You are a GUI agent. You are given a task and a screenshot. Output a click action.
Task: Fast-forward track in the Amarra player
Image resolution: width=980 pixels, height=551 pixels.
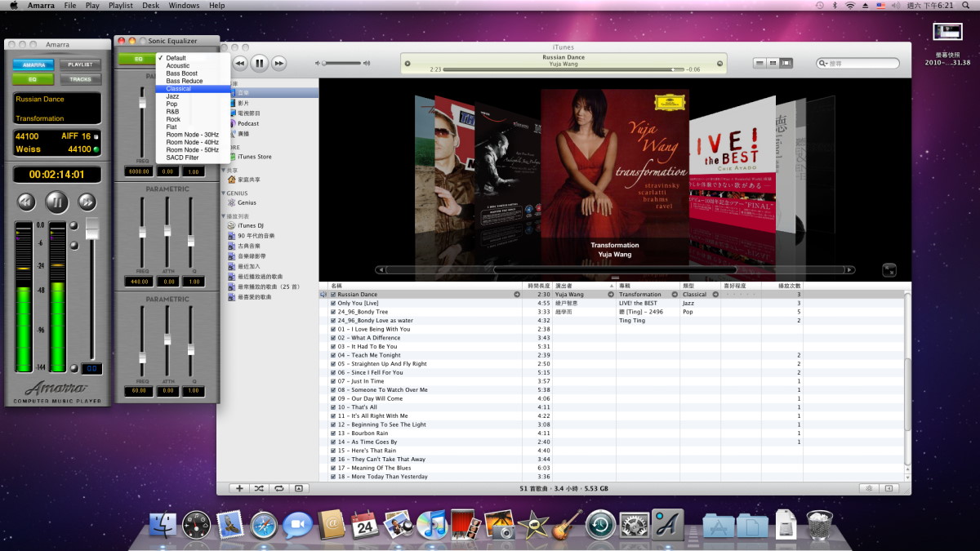87,201
